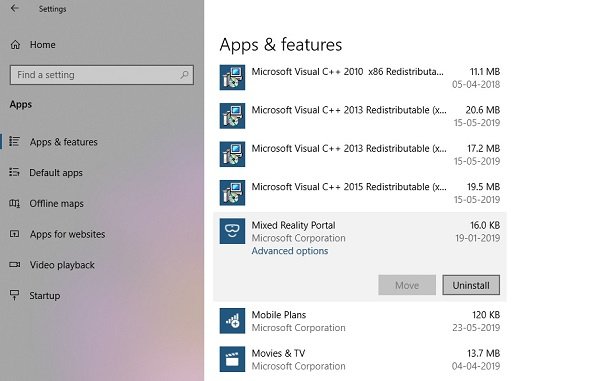Click the Apps & features sidebar icon
Screen dimensions: 600x381
point(15,142)
